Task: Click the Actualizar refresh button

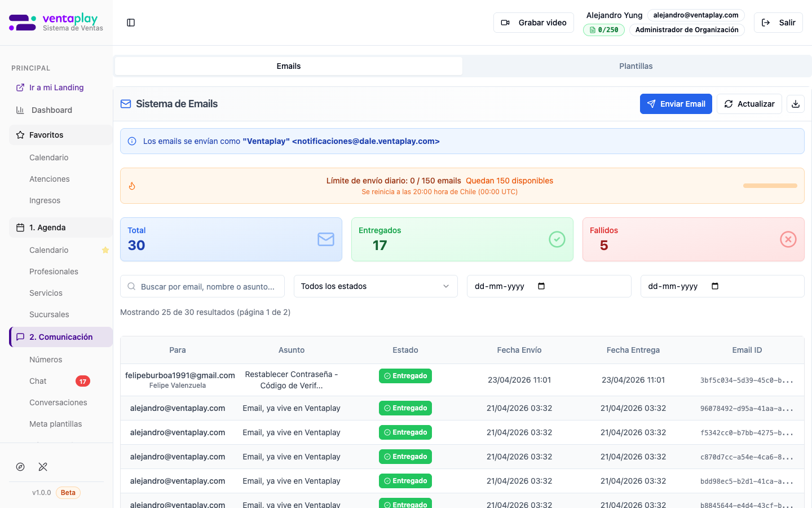Action: pos(749,104)
